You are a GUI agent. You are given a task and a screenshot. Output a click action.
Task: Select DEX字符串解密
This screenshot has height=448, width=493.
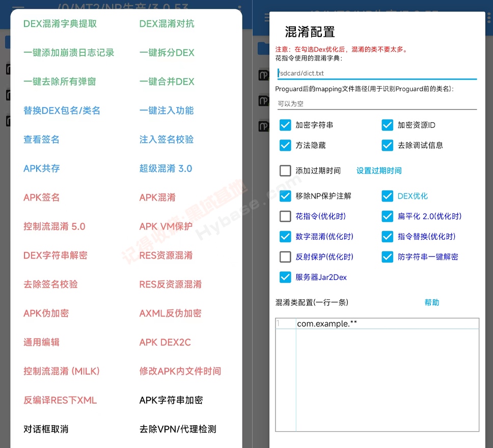tap(56, 255)
